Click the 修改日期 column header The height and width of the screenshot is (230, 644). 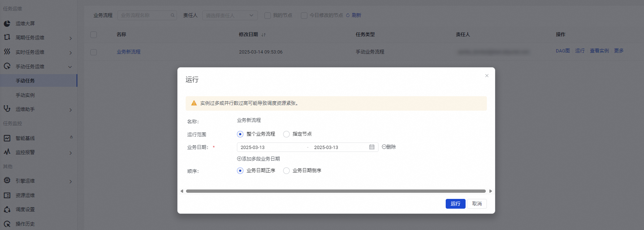click(248, 35)
